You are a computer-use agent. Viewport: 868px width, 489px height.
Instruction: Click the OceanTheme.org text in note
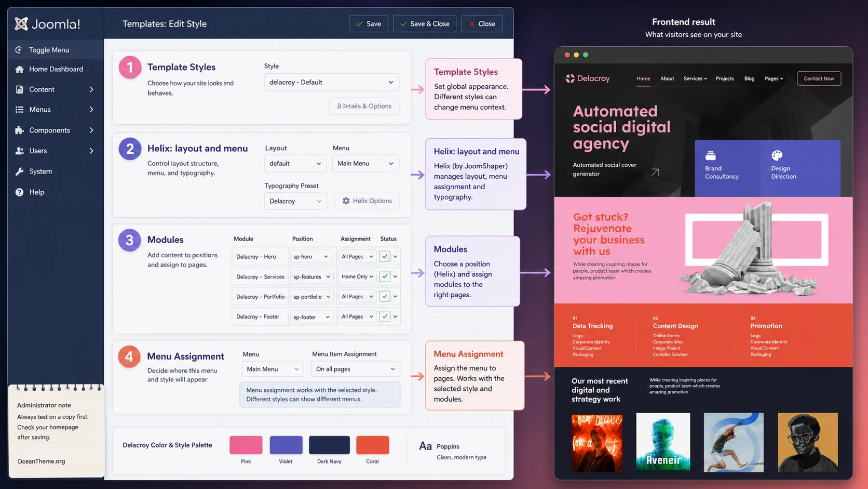(x=41, y=461)
